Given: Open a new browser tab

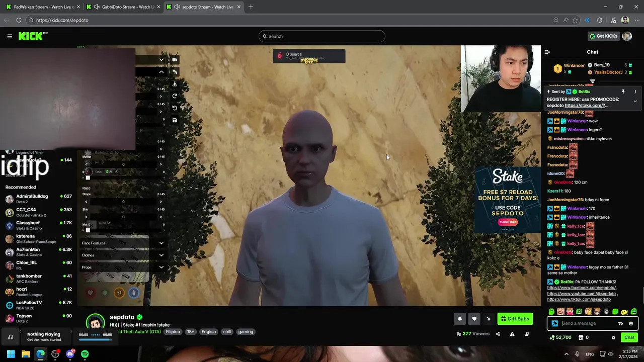Looking at the screenshot, I should pos(251,7).
